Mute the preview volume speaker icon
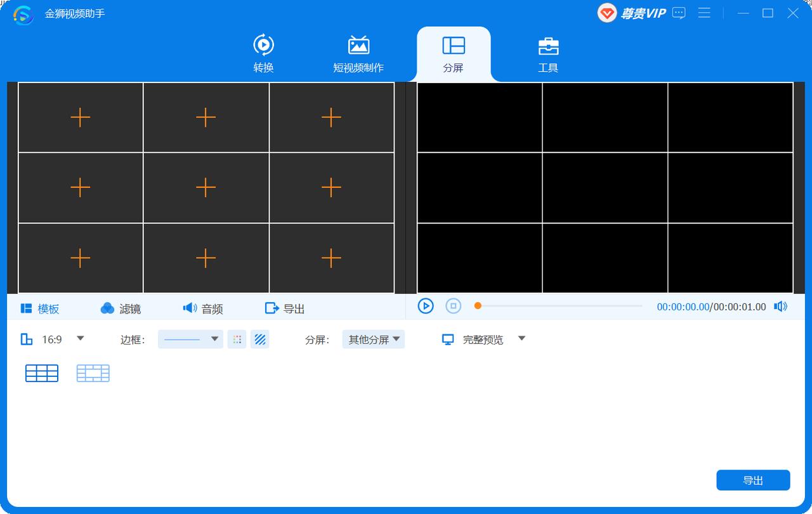Image resolution: width=812 pixels, height=514 pixels. point(780,306)
